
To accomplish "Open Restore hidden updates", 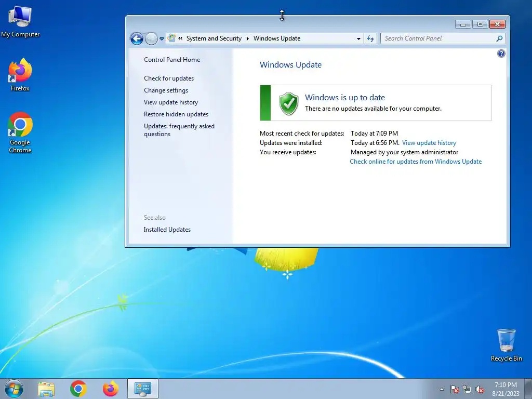I will point(176,114).
